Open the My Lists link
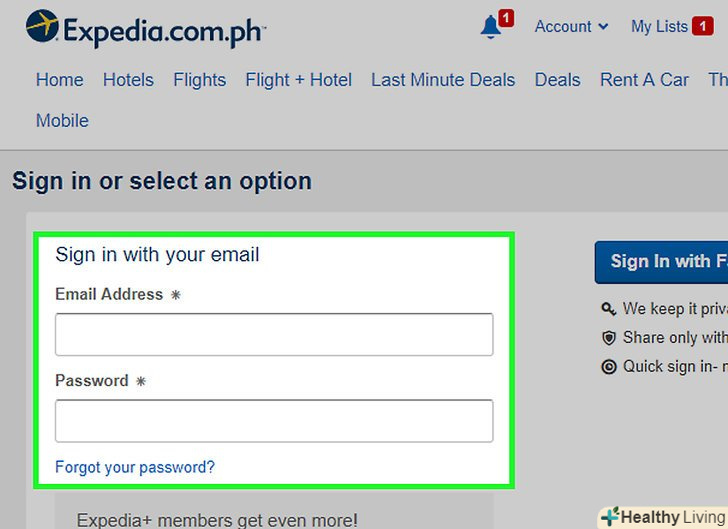The image size is (728, 529). click(659, 27)
